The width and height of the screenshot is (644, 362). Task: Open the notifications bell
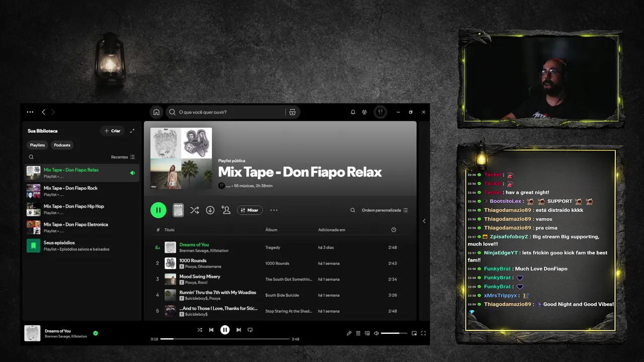click(353, 112)
